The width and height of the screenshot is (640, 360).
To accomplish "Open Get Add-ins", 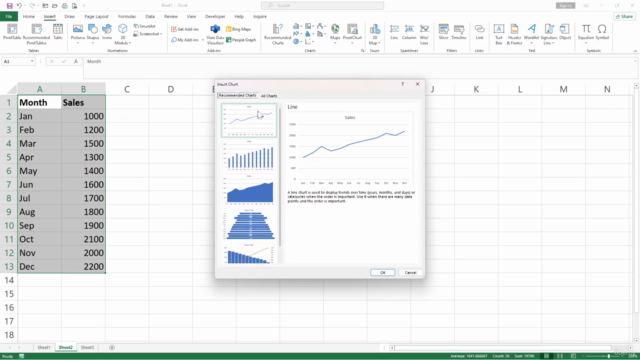I will [x=185, y=29].
